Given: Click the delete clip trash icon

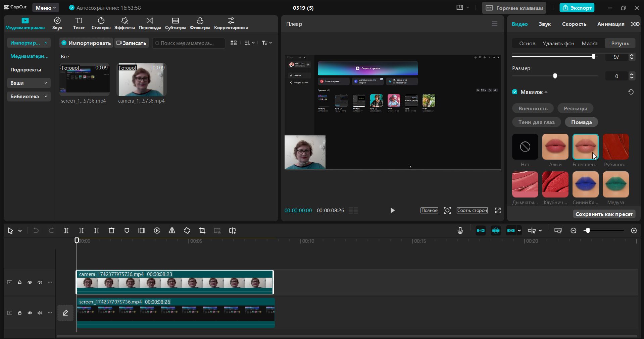Looking at the screenshot, I should coord(112,231).
